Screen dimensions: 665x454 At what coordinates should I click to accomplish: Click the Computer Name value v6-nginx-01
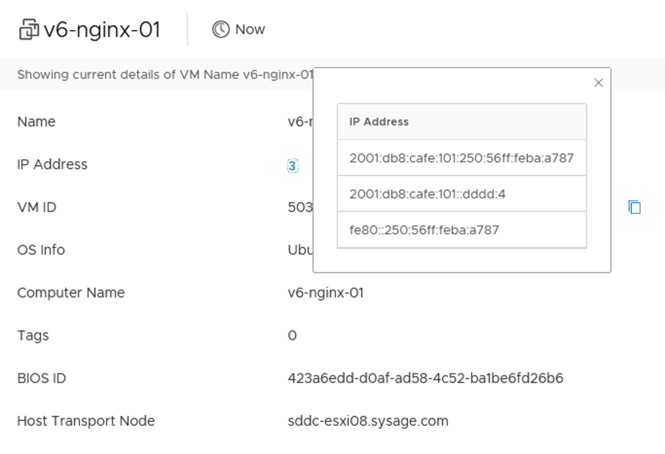[324, 293]
